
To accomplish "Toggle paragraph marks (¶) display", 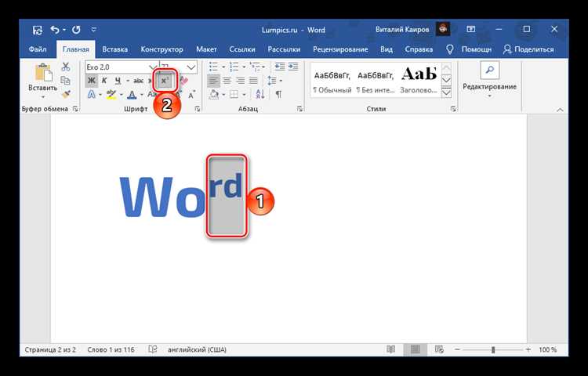I will tap(278, 94).
